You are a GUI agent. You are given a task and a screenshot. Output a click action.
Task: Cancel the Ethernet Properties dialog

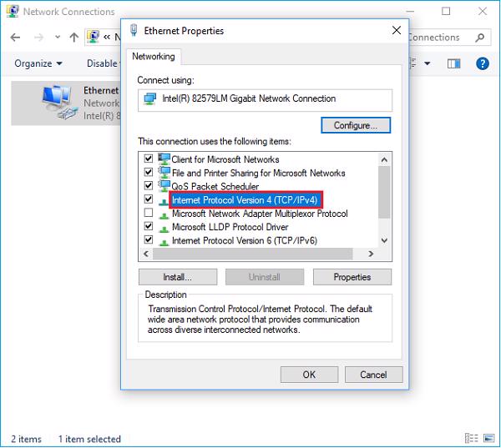pos(373,375)
